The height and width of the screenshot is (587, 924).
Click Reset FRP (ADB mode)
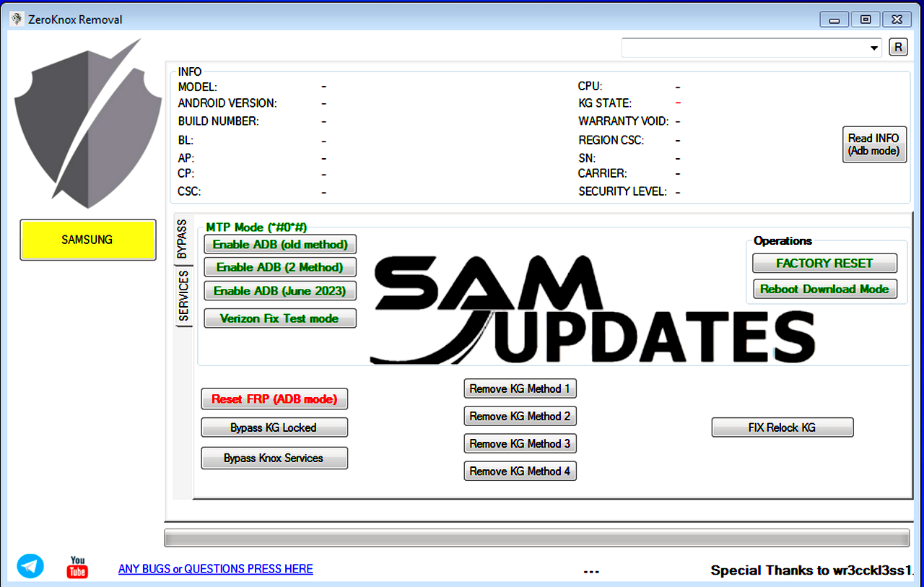pyautogui.click(x=274, y=399)
